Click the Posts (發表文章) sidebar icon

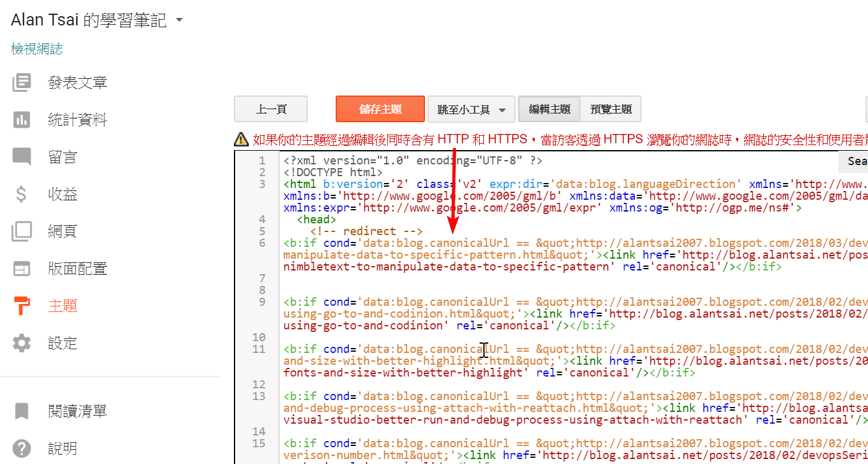(x=22, y=83)
